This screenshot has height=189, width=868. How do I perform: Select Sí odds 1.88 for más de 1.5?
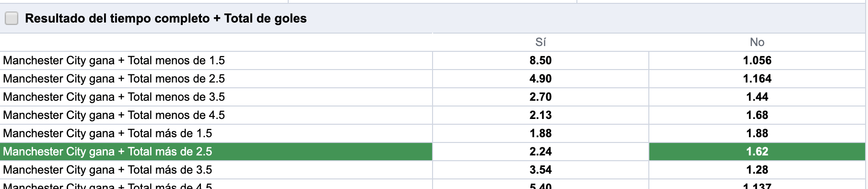click(x=540, y=133)
